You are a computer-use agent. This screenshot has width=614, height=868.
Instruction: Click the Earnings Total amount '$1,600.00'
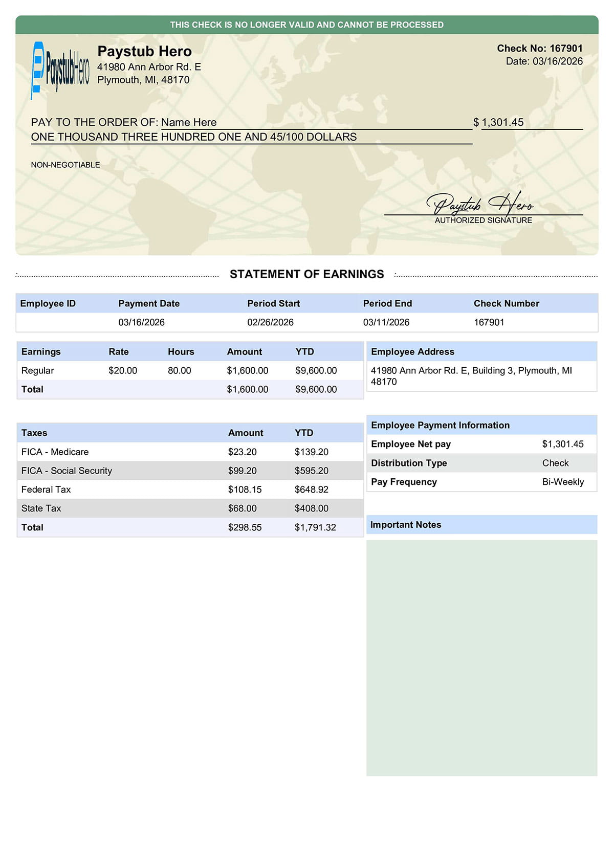coord(248,389)
